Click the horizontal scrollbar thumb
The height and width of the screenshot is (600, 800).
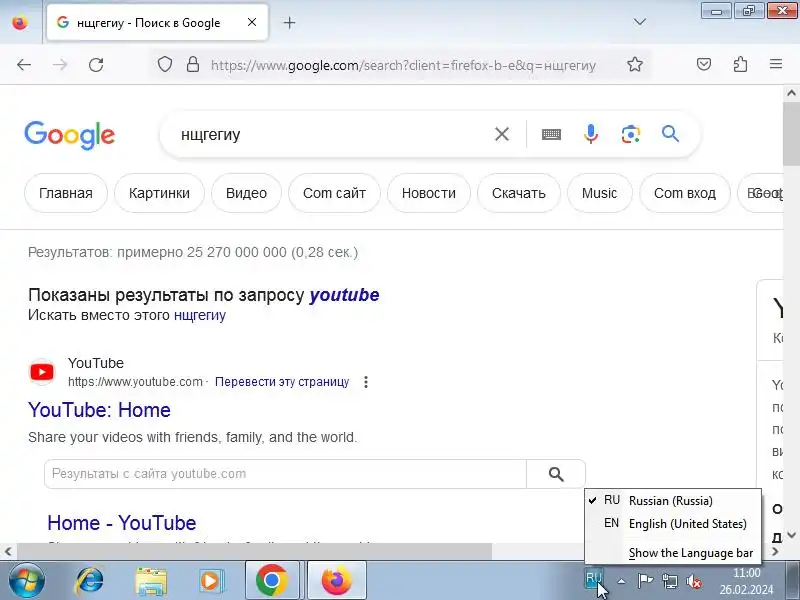[x=254, y=551]
